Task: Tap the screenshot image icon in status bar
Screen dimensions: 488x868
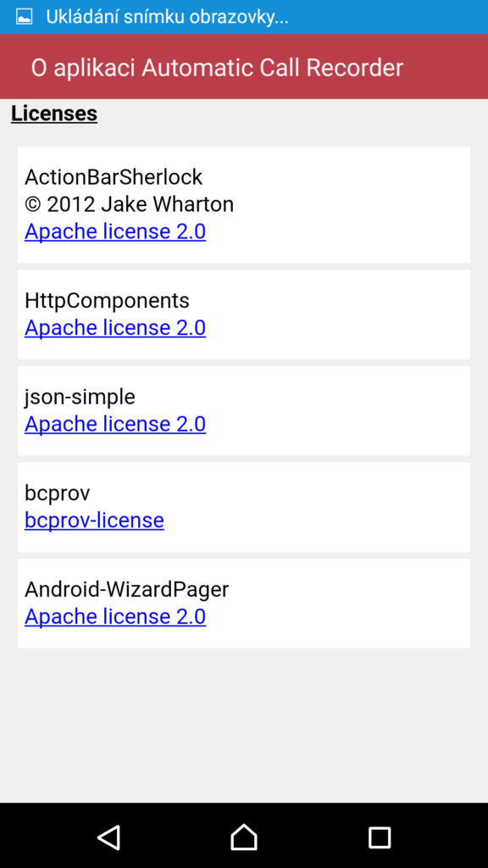Action: pos(25,17)
